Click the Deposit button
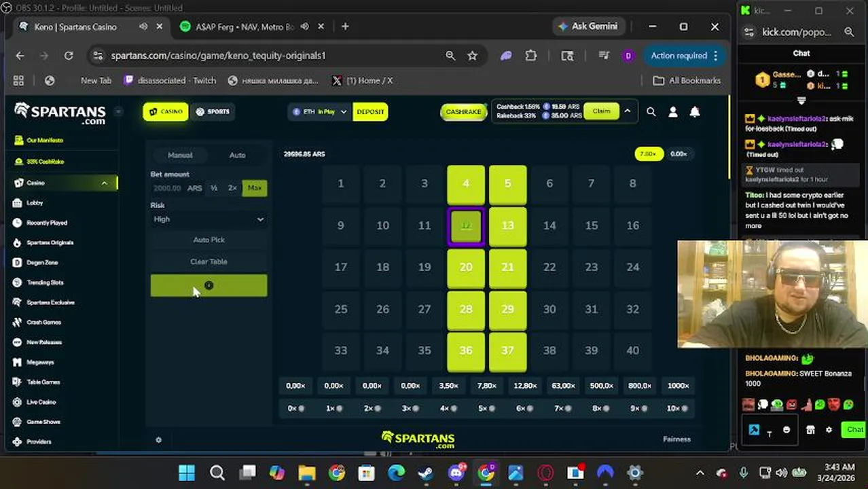The image size is (868, 489). 370,112
